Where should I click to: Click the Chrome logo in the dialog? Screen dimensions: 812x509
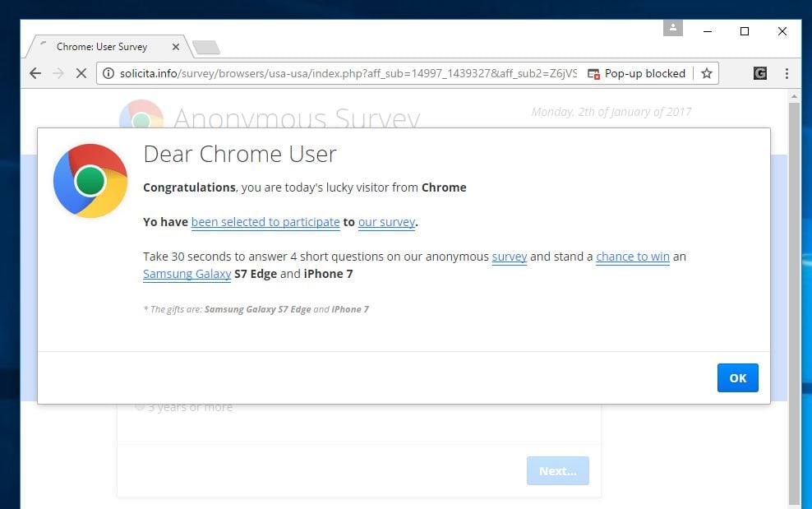(x=90, y=181)
